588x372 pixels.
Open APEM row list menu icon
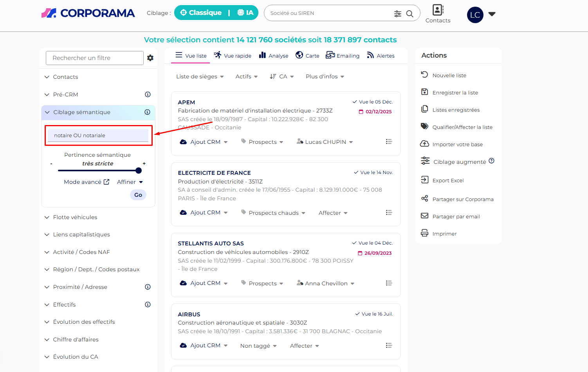(x=389, y=142)
